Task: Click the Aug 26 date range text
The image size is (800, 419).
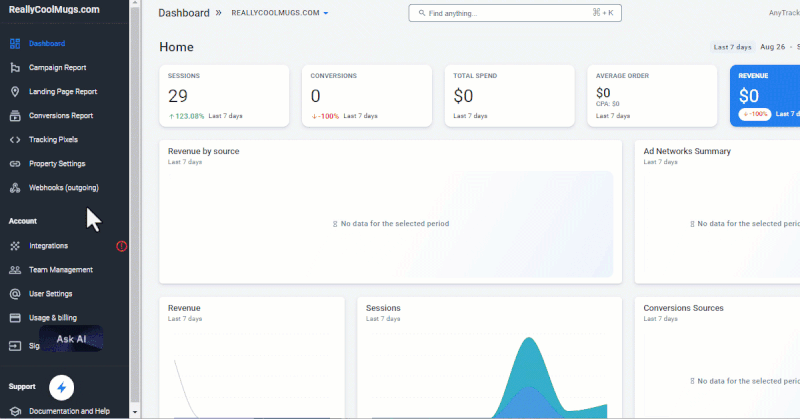Action: pos(772,47)
